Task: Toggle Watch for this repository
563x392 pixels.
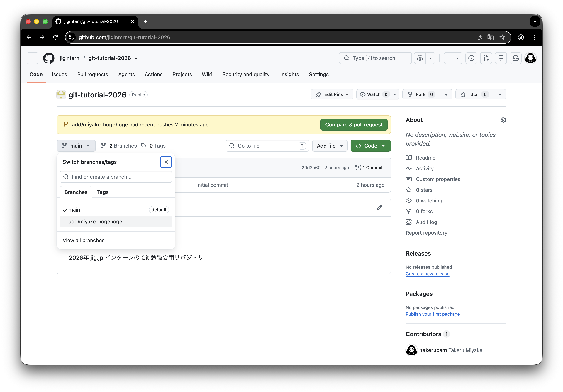Action: (x=378, y=94)
